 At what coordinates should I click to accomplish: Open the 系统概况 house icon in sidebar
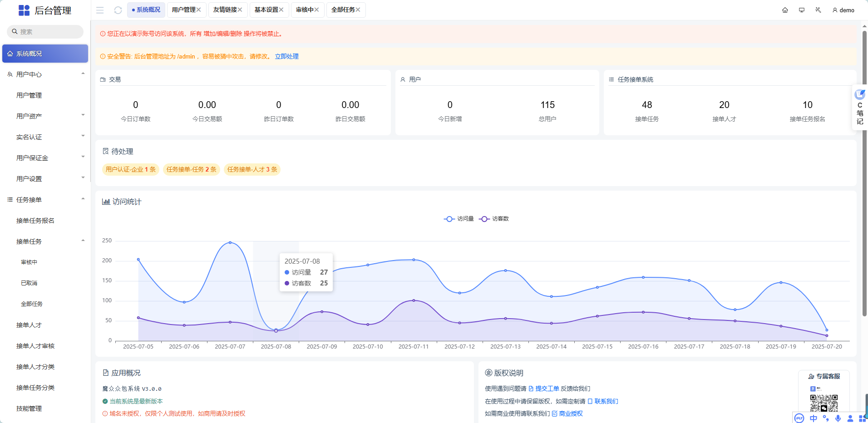click(10, 53)
